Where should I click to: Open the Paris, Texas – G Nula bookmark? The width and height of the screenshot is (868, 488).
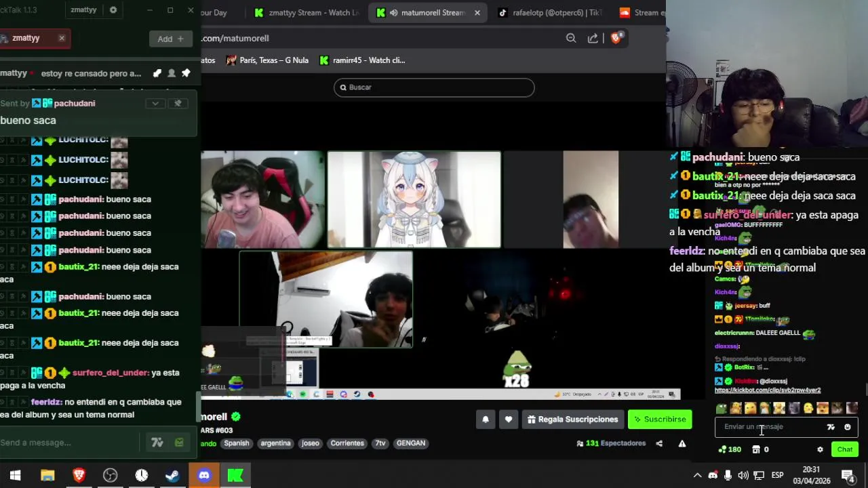coord(267,60)
